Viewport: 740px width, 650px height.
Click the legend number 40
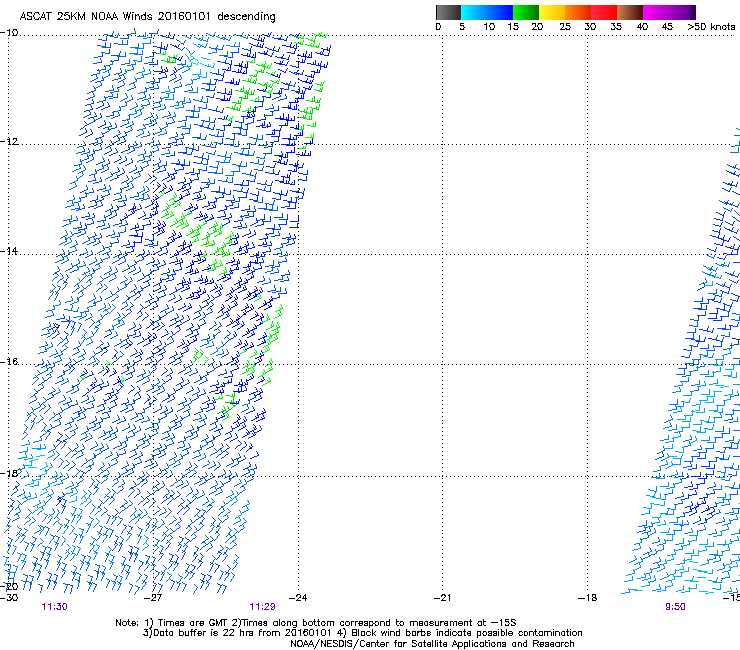[642, 27]
